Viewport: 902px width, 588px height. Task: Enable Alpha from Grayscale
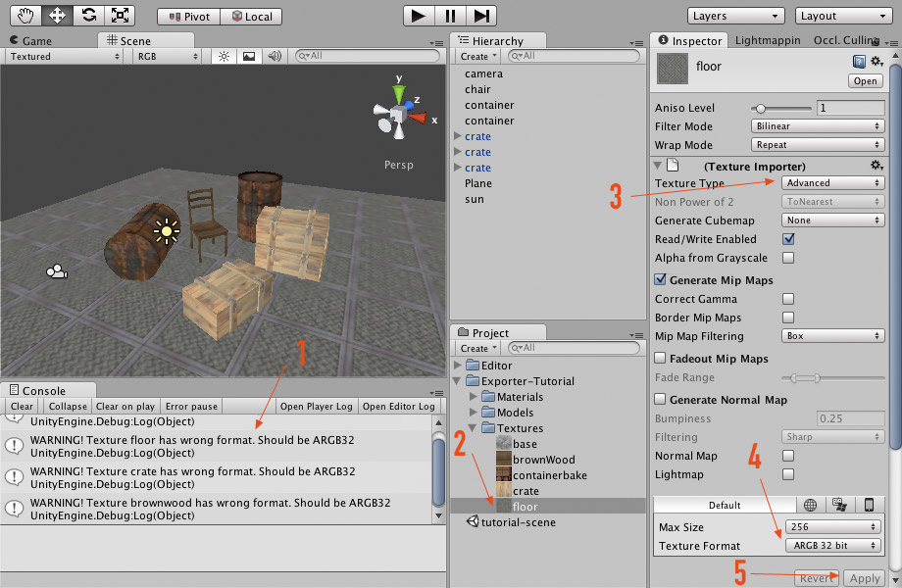[x=787, y=258]
